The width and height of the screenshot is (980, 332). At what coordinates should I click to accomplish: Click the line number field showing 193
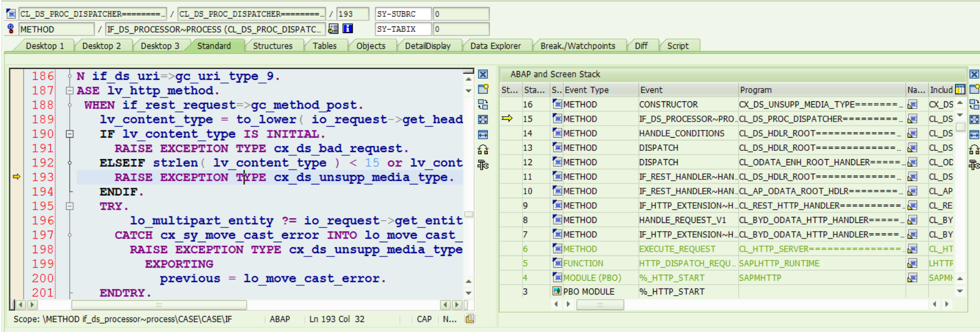(352, 13)
